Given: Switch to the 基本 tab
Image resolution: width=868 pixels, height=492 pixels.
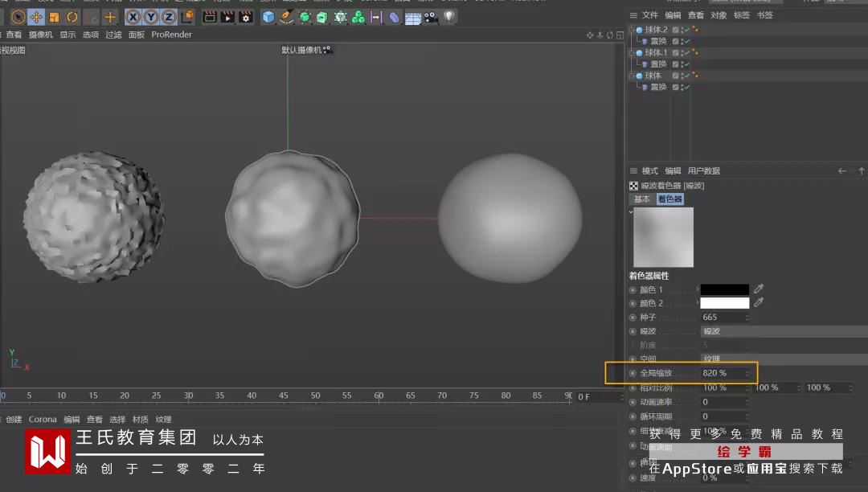Looking at the screenshot, I should pos(641,199).
